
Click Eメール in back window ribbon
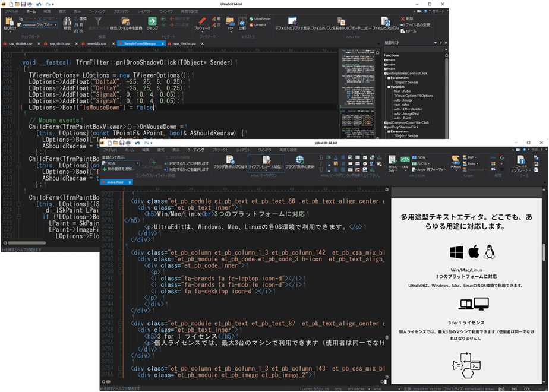(408, 31)
